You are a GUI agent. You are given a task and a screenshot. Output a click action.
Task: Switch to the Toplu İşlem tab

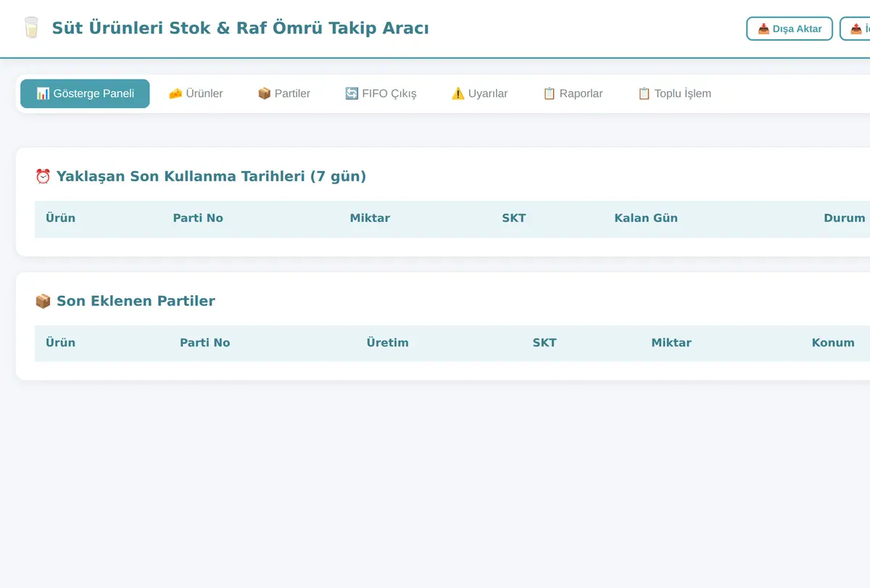674,94
